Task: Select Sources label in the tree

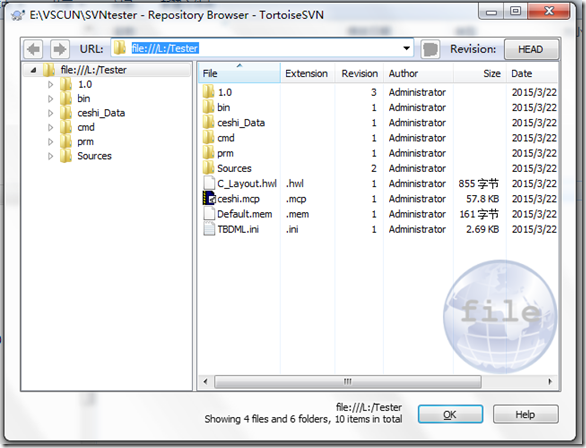Action: coord(94,156)
